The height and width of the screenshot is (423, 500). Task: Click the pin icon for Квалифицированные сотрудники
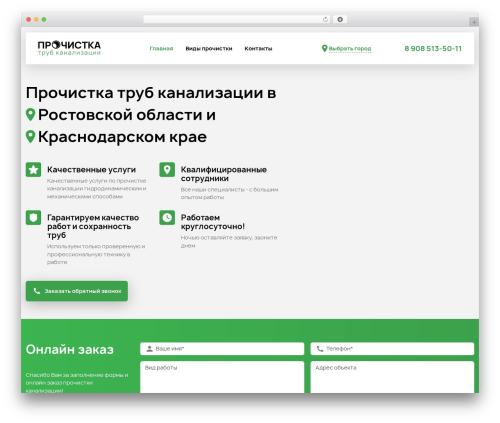click(167, 170)
